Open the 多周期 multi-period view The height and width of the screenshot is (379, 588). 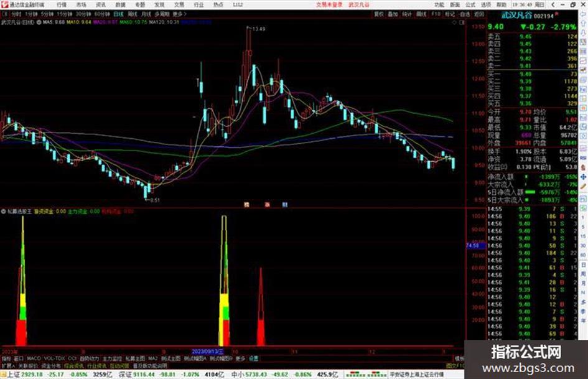point(162,14)
